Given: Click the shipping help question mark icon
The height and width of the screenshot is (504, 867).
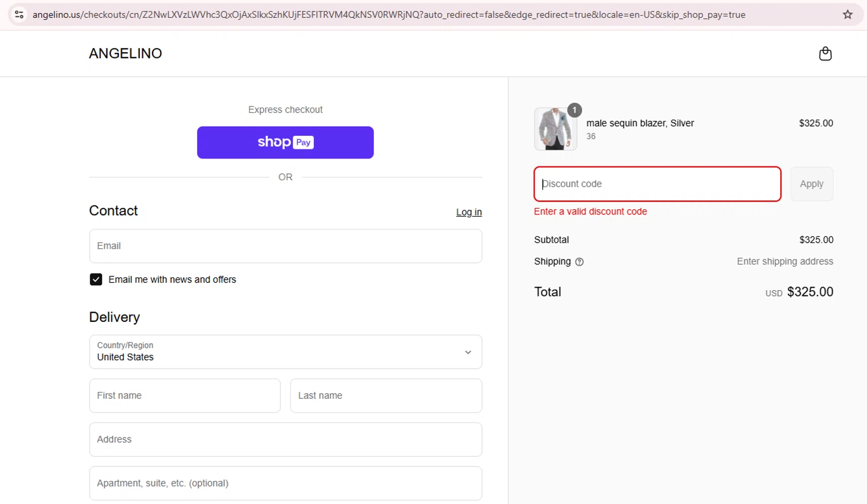Looking at the screenshot, I should click(x=579, y=262).
